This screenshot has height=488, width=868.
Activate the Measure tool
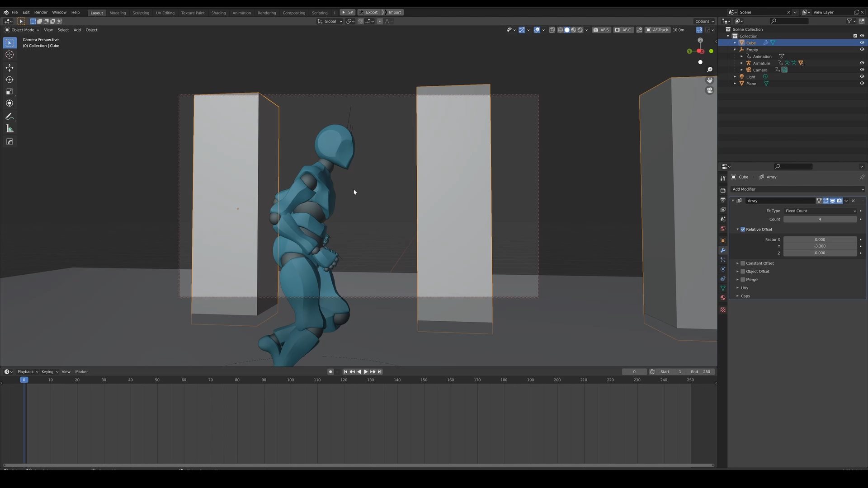9,129
